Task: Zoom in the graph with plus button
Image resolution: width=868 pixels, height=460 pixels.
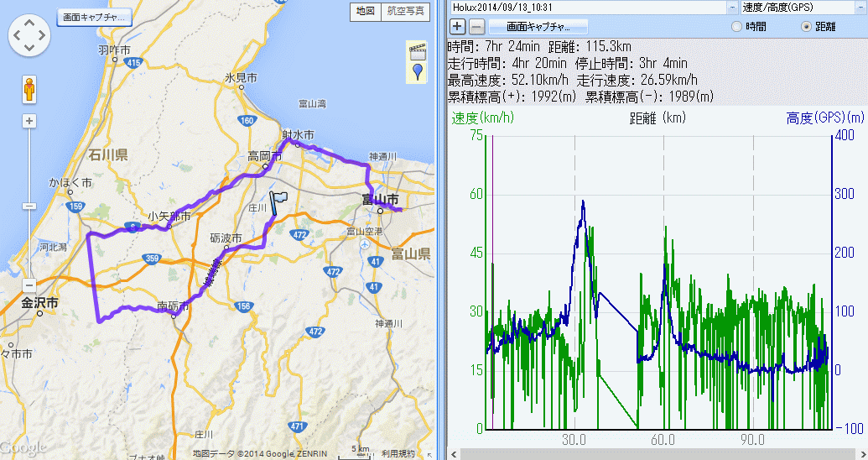Action: tap(458, 26)
